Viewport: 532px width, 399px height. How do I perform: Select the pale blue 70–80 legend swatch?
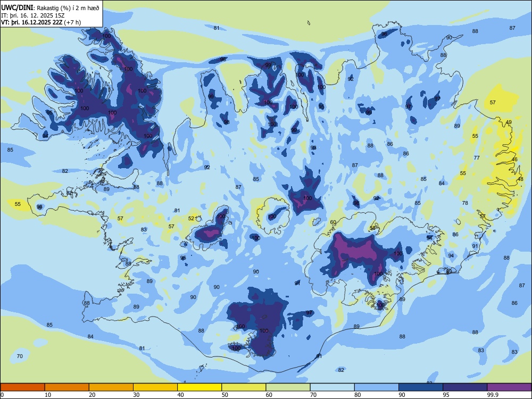[x=332, y=387]
